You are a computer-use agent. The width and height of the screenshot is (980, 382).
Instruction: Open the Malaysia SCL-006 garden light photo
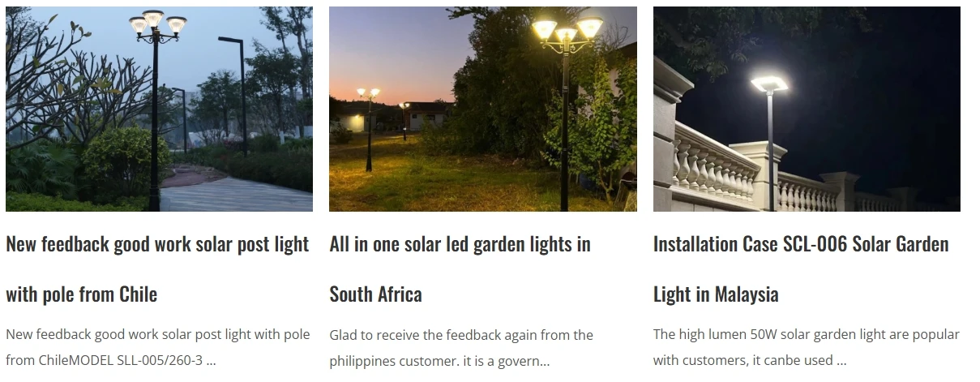tap(807, 109)
